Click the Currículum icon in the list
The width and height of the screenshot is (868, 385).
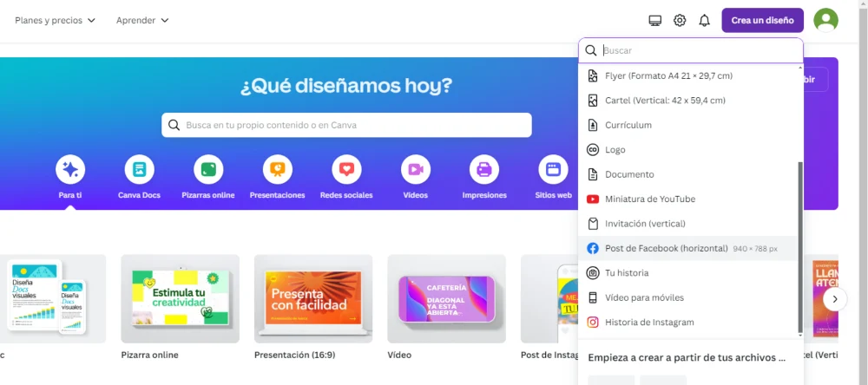click(593, 125)
